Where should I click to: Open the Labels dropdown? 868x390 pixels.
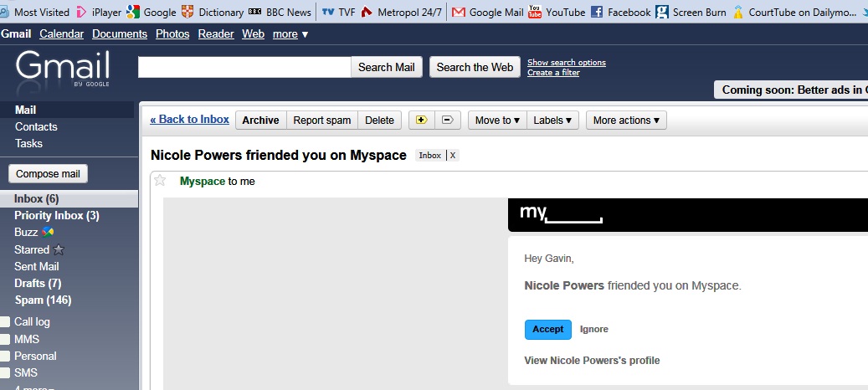click(x=552, y=120)
